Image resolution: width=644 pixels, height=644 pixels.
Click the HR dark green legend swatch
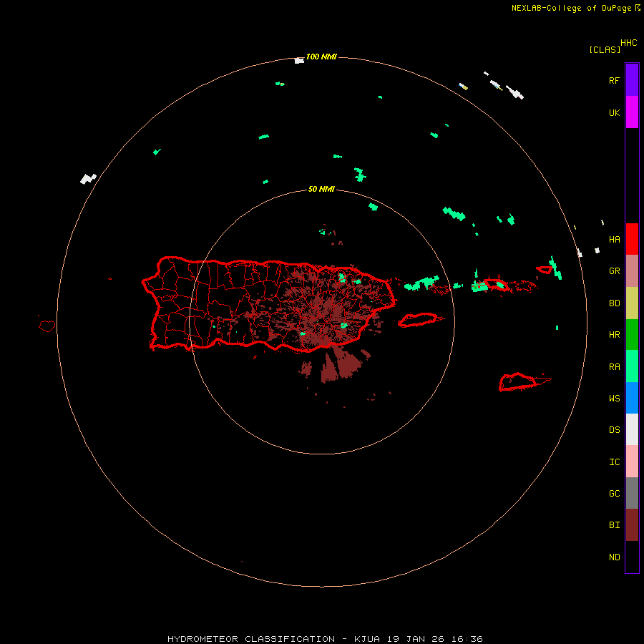(x=632, y=335)
